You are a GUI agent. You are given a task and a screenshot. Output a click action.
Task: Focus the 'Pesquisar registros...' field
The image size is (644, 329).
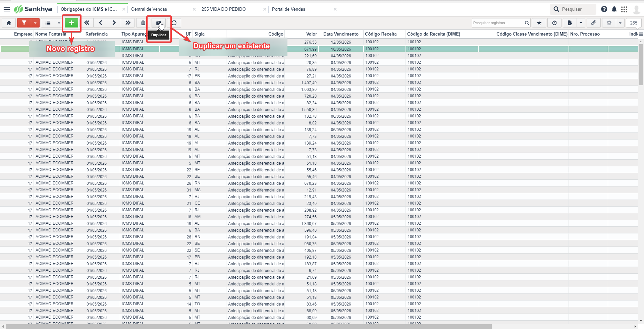pos(498,23)
